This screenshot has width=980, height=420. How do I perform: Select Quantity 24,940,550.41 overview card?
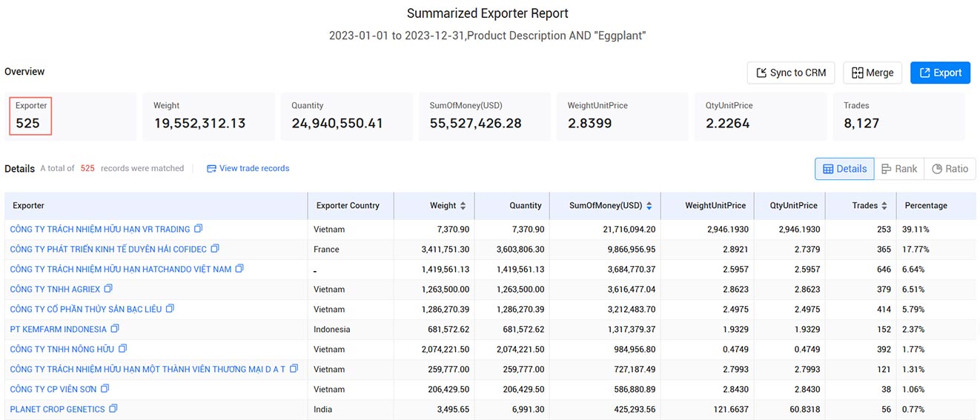point(348,116)
